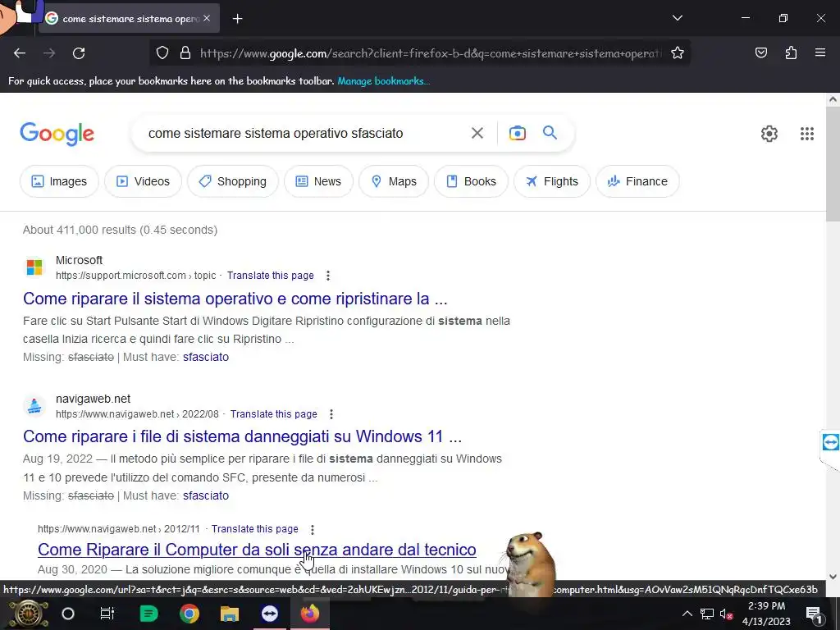Open Cortana search circle in taskbar
This screenshot has width=840, height=630.
pos(68,614)
